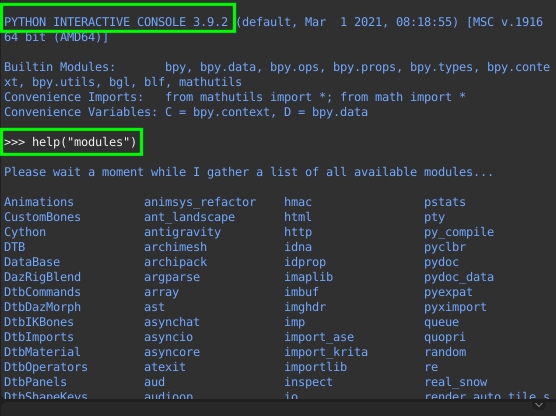Select the real_snow module entry
Screen dimensions: 556x416
[456, 382]
